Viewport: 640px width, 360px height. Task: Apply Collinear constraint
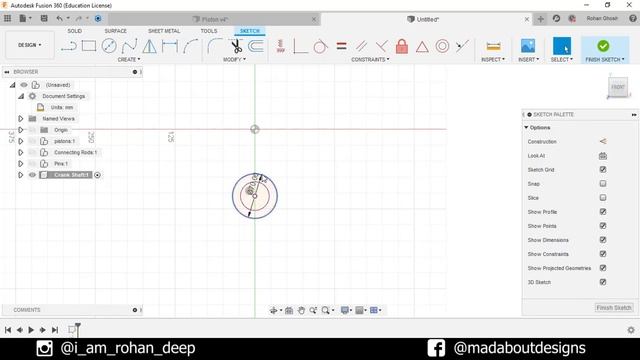coord(462,46)
